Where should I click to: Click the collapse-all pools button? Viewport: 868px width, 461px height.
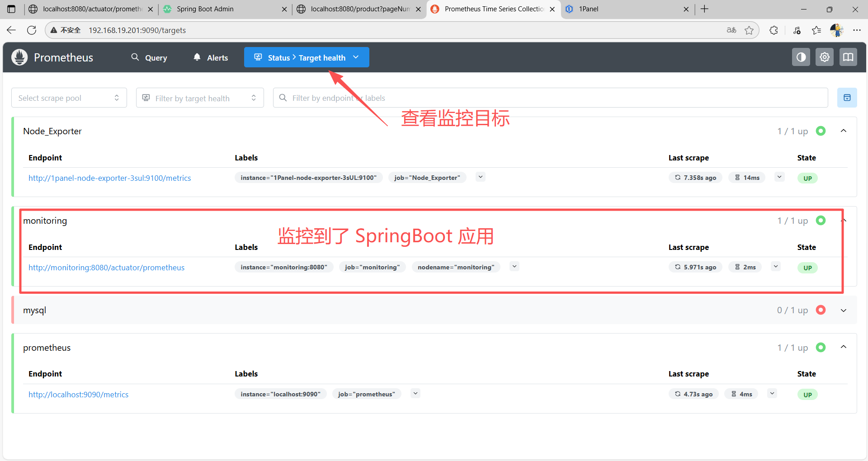847,98
